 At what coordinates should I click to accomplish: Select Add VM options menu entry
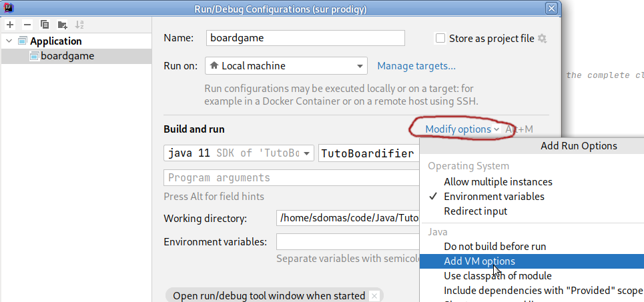[x=479, y=261]
